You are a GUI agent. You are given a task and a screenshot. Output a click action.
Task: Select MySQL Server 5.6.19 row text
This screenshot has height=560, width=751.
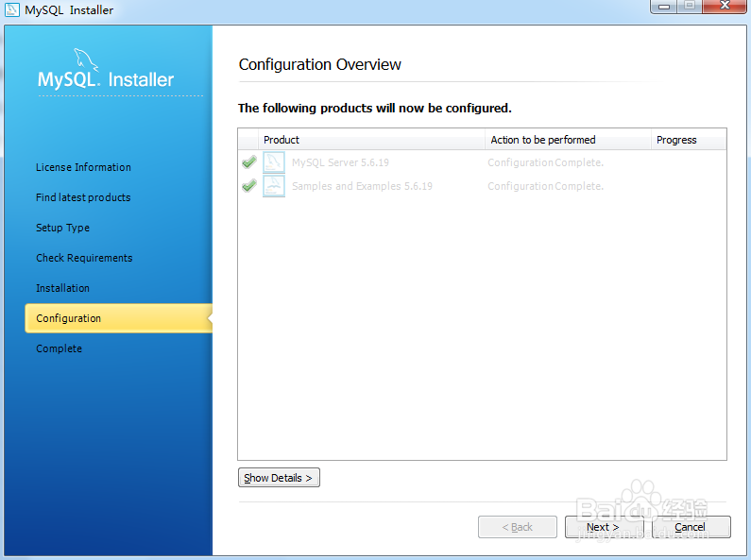click(x=340, y=162)
